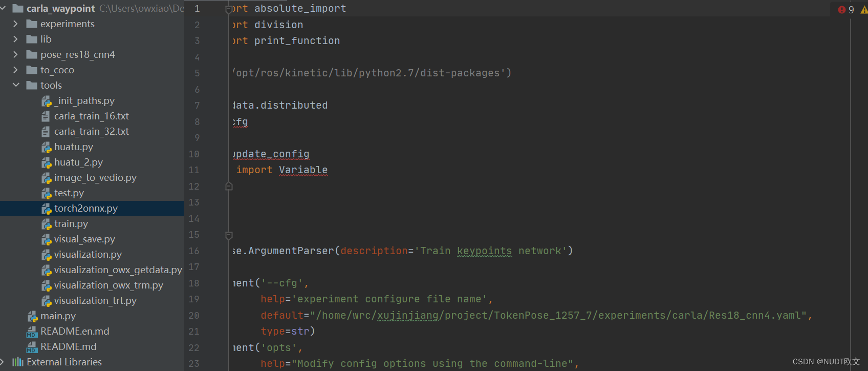This screenshot has width=868, height=371.
Task: Expand the lib folder arrow
Action: (x=15, y=39)
